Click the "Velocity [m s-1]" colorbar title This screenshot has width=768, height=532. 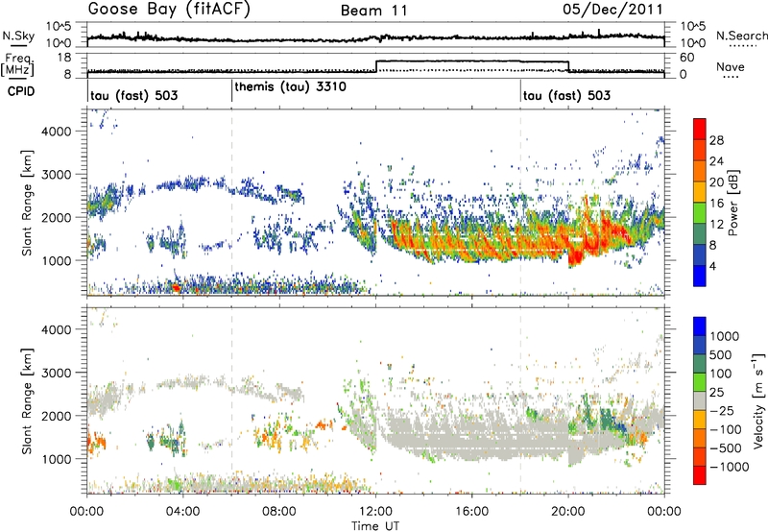point(758,400)
